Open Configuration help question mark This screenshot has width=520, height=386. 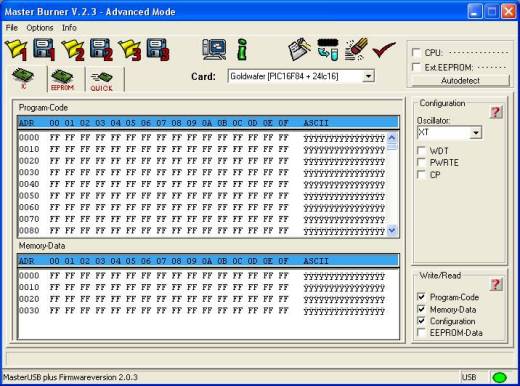[x=496, y=112]
